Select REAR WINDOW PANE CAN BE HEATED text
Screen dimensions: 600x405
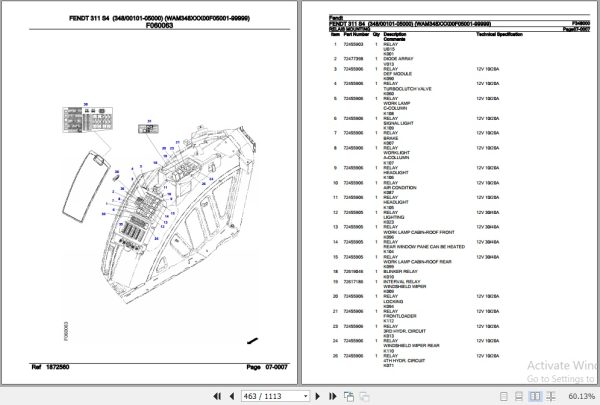(424, 247)
